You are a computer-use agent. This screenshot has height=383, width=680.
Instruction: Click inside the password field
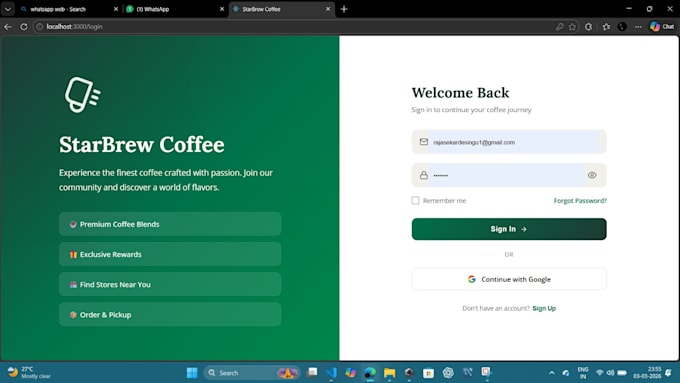coord(509,175)
